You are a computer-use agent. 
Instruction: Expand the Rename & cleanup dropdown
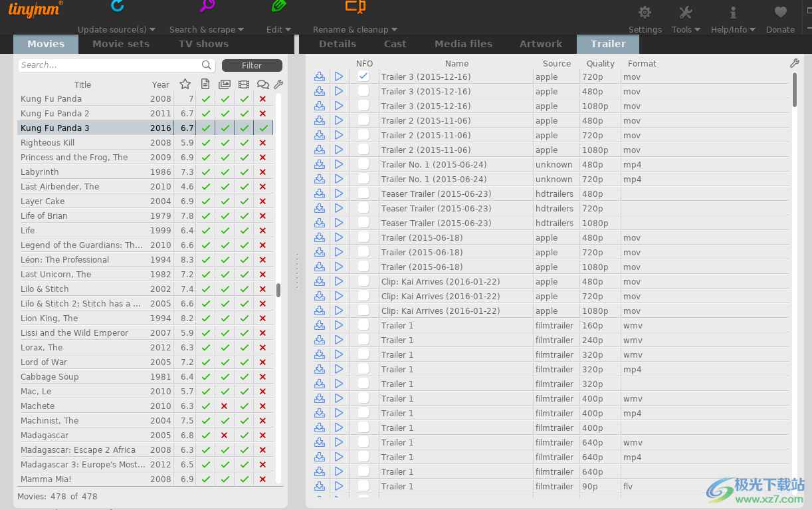[x=355, y=29]
